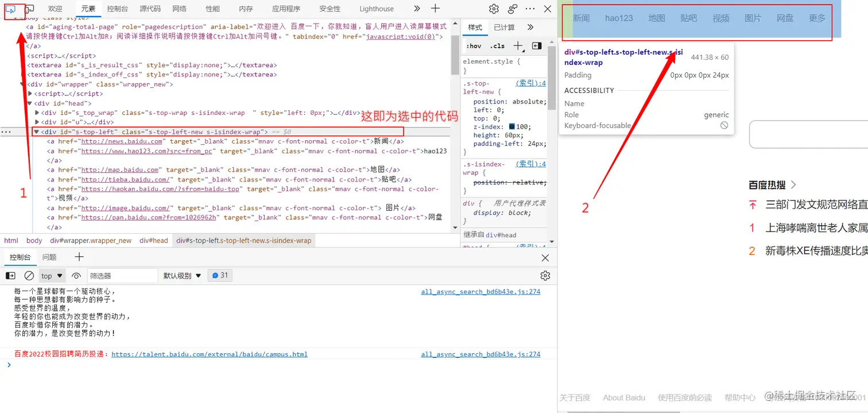Toggle the console sidebar icon
Image resolution: width=868 pixels, height=413 pixels.
(x=10, y=276)
